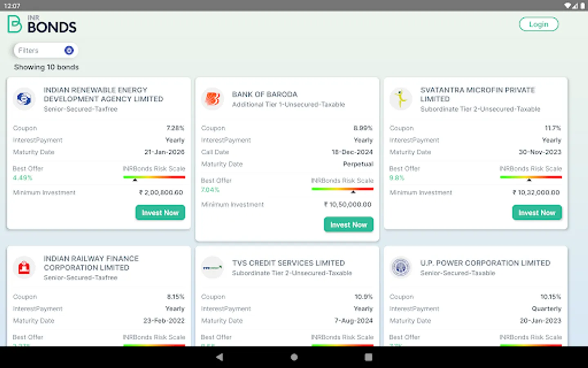Open Indian Renewable Energy Development Agency title
Image resolution: width=588 pixels, height=368 pixels.
pos(103,94)
